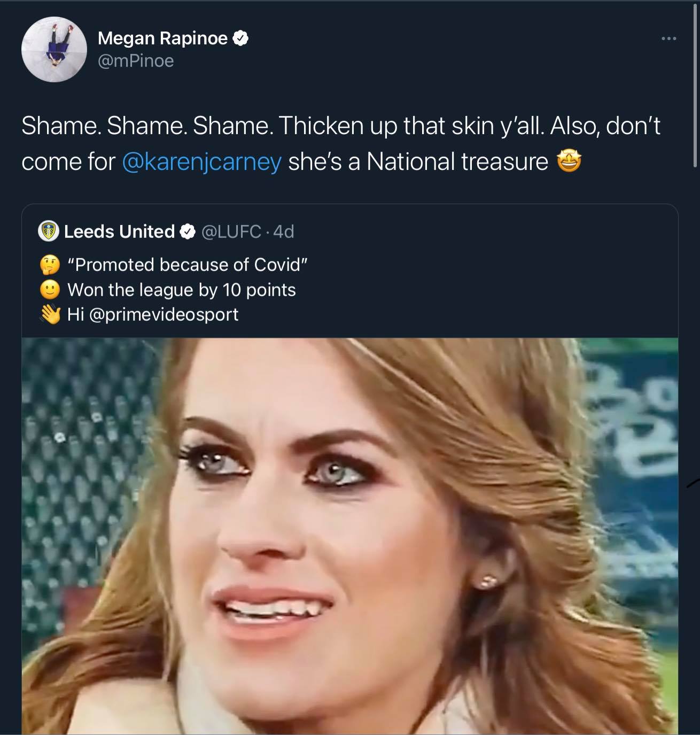This screenshot has width=700, height=735.
Task: Click the Megan Rapinoe display name
Action: pyautogui.click(x=162, y=38)
